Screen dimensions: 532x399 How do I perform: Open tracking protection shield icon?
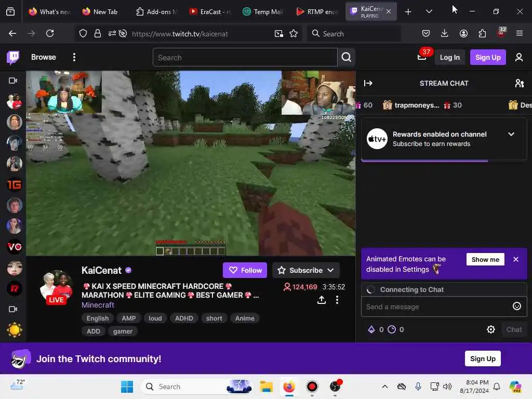[83, 34]
